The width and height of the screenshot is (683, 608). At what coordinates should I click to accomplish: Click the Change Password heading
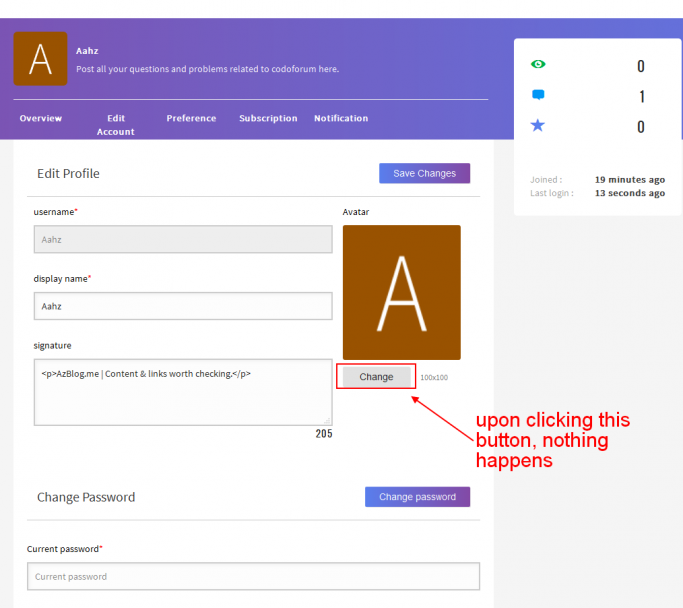[86, 497]
